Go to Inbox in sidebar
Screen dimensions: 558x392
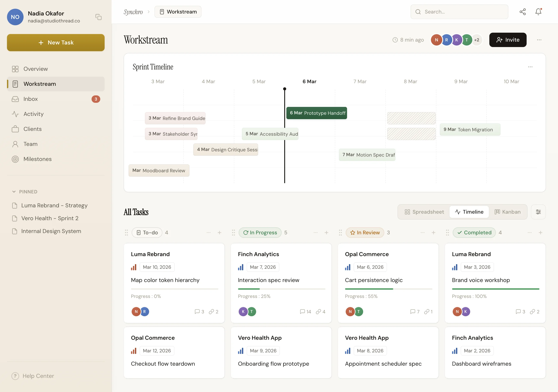coord(31,99)
